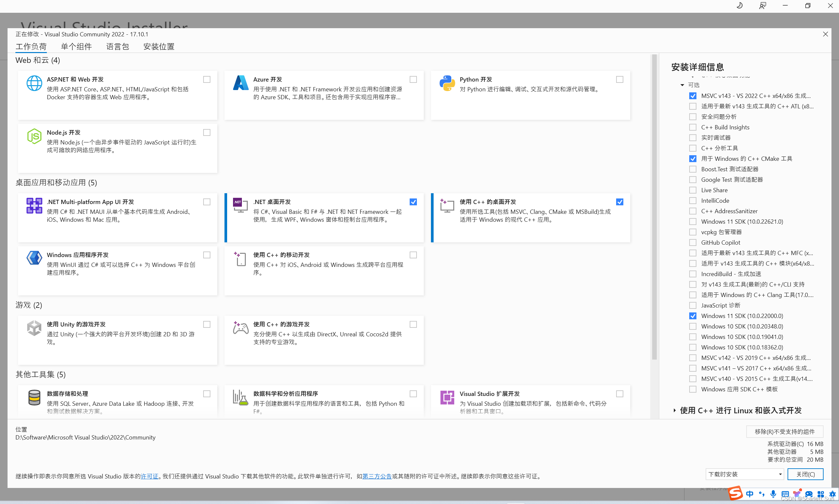This screenshot has height=504, width=839.
Task: Expand the Linux and embedded C++ development section
Action: pos(674,411)
